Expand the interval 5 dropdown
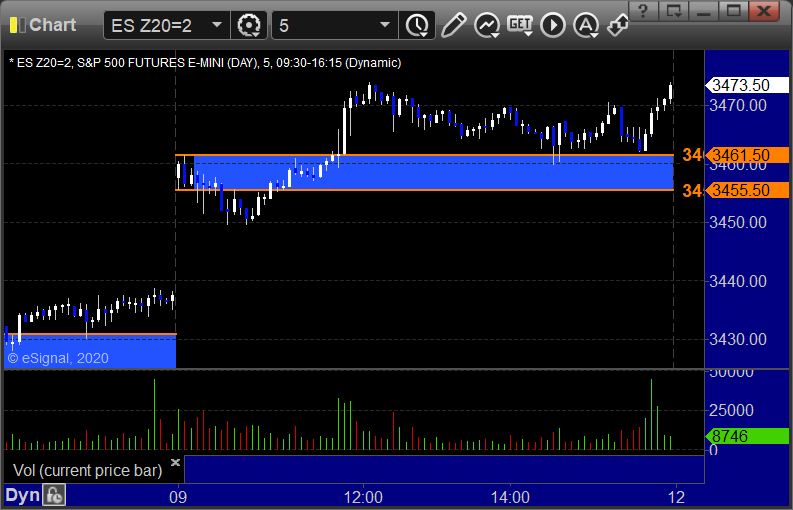This screenshot has height=510, width=793. coord(384,25)
